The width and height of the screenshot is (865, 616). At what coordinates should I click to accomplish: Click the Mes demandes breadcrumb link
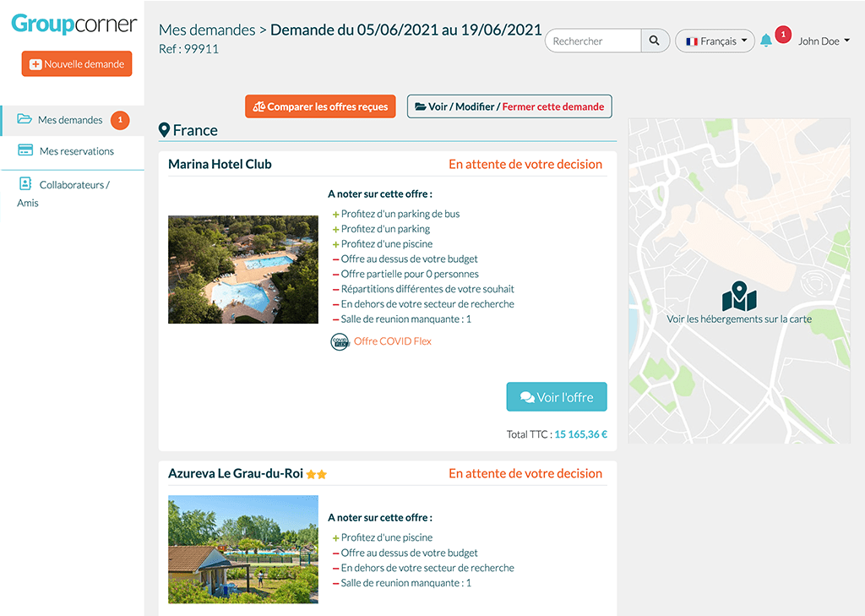(207, 30)
